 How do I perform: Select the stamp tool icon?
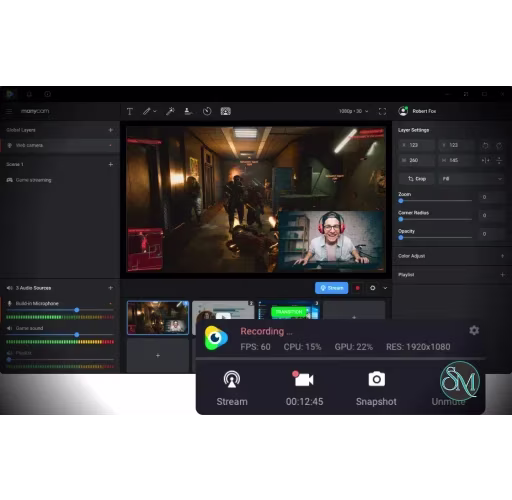(188, 111)
